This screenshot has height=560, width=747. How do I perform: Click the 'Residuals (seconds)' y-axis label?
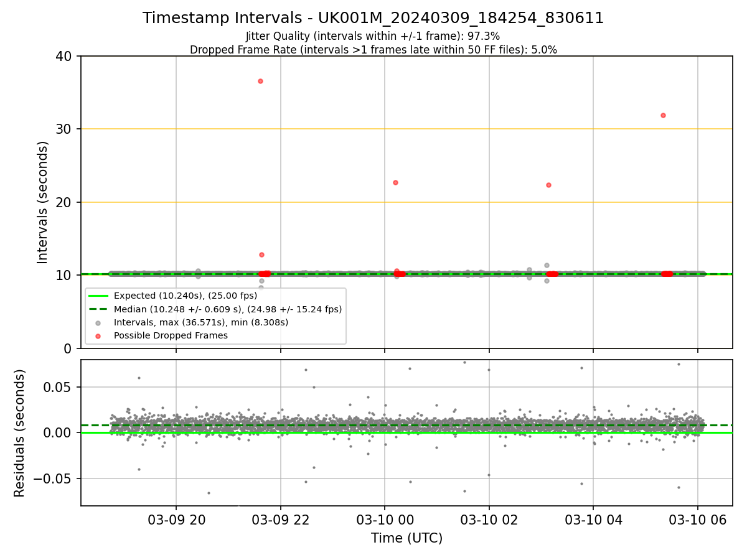point(20,432)
